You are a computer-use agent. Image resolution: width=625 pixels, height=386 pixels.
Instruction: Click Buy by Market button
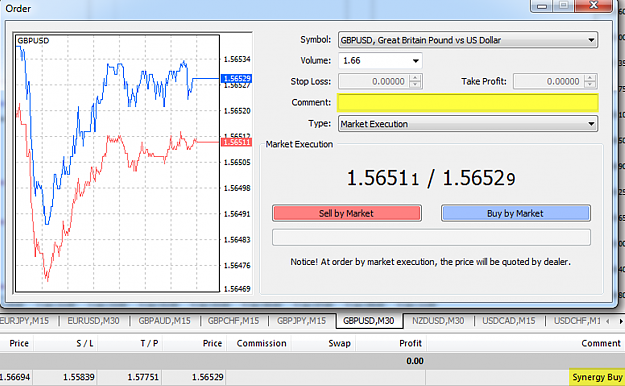pyautogui.click(x=515, y=213)
